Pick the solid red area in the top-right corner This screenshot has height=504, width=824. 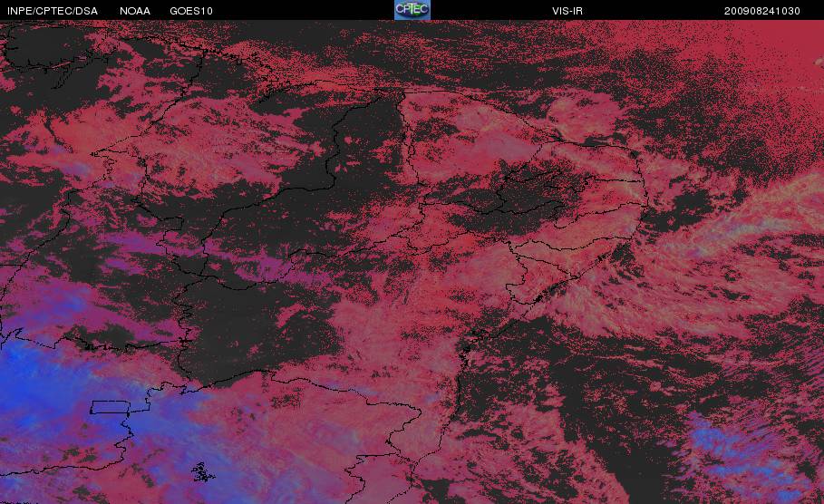(x=778, y=47)
